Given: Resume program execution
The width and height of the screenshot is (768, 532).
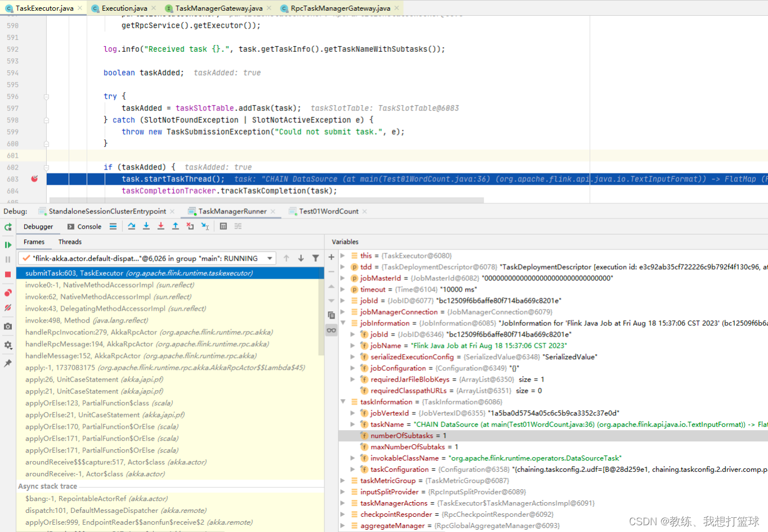Looking at the screenshot, I should [8, 245].
